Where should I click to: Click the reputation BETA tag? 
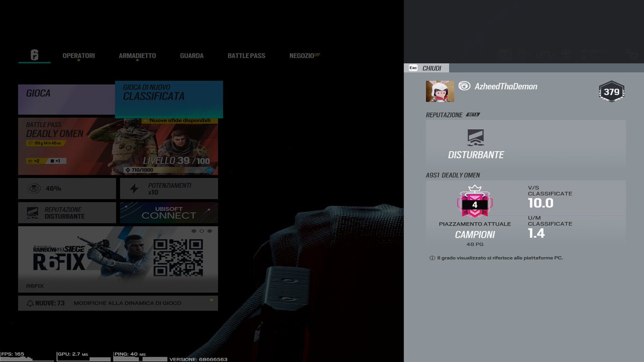pyautogui.click(x=472, y=115)
